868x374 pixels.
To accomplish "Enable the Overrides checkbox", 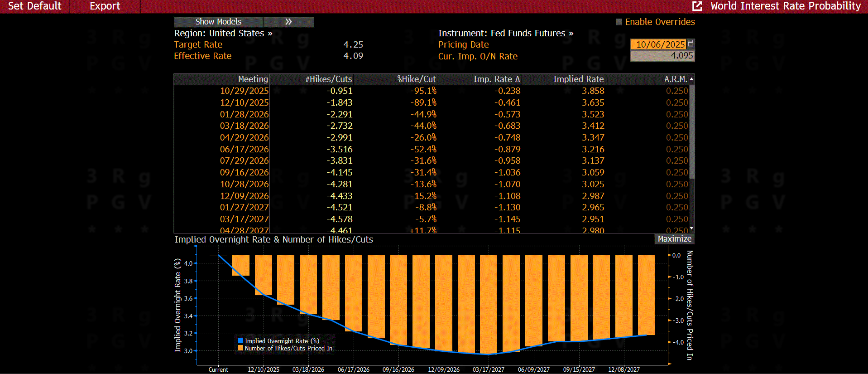I will (619, 22).
